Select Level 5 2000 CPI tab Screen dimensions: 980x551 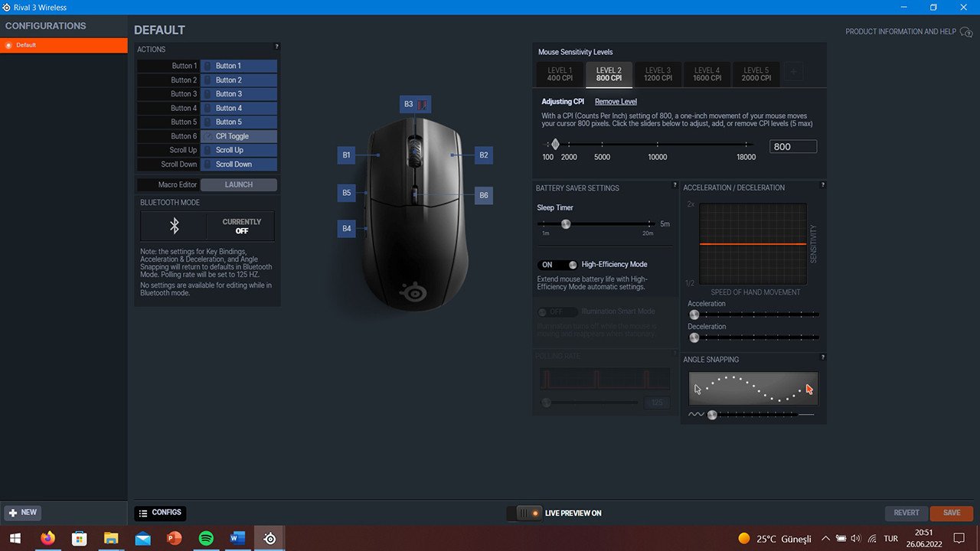click(756, 74)
